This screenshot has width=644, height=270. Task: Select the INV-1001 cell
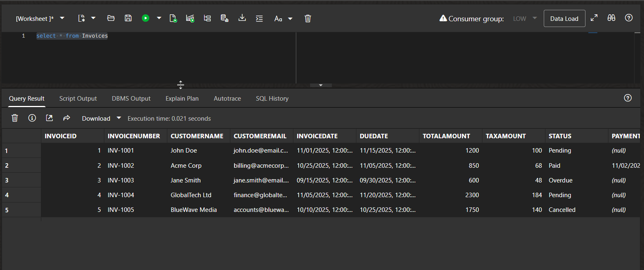[136, 151]
